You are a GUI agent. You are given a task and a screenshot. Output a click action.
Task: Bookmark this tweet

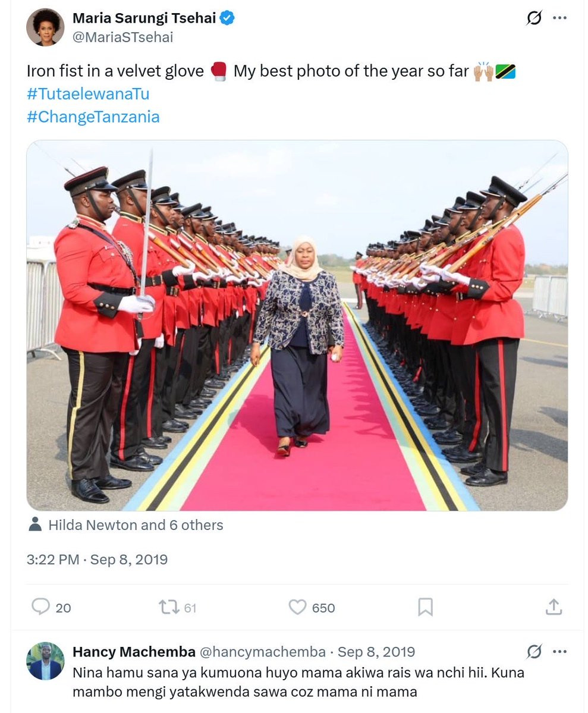[x=425, y=607]
